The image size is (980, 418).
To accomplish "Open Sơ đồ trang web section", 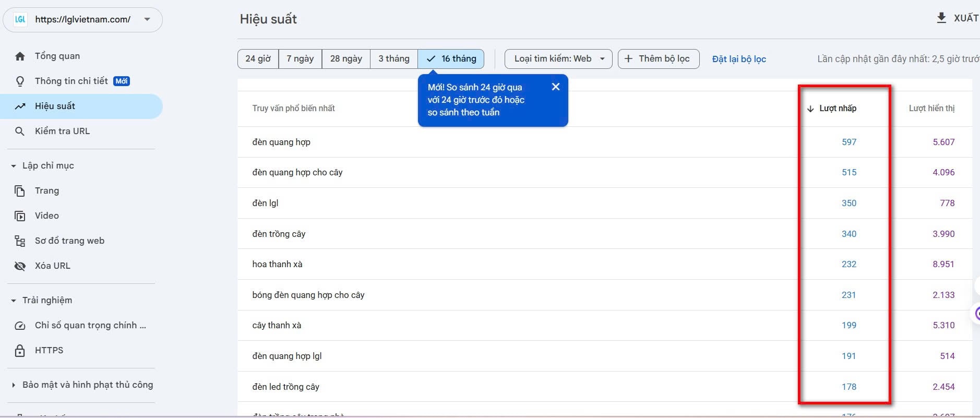I will (81, 241).
